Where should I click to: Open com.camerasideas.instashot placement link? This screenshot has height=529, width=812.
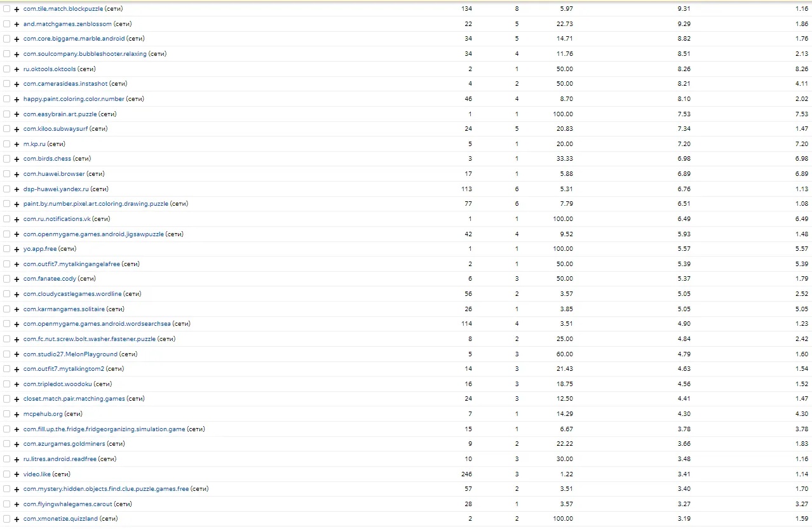[65, 84]
